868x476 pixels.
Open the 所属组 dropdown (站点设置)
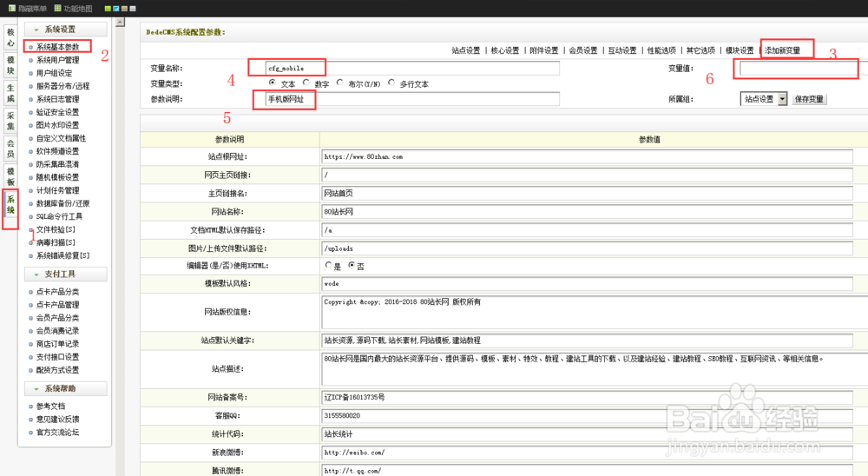pyautogui.click(x=763, y=99)
